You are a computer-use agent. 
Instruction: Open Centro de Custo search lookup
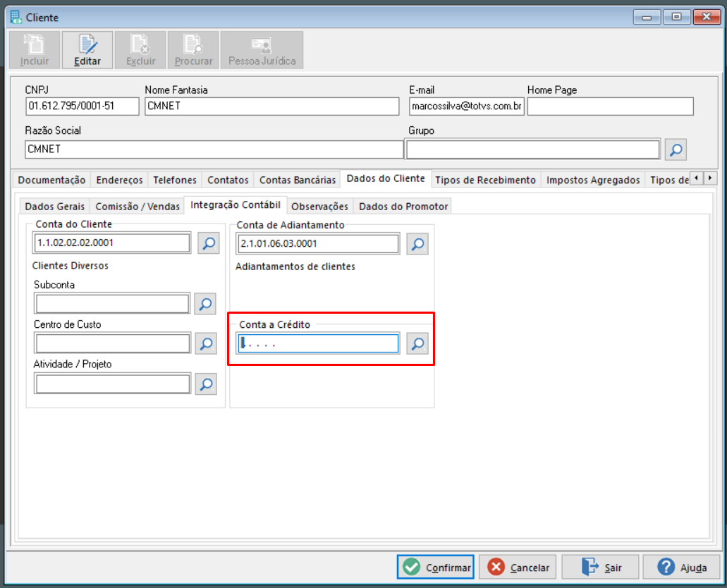206,343
